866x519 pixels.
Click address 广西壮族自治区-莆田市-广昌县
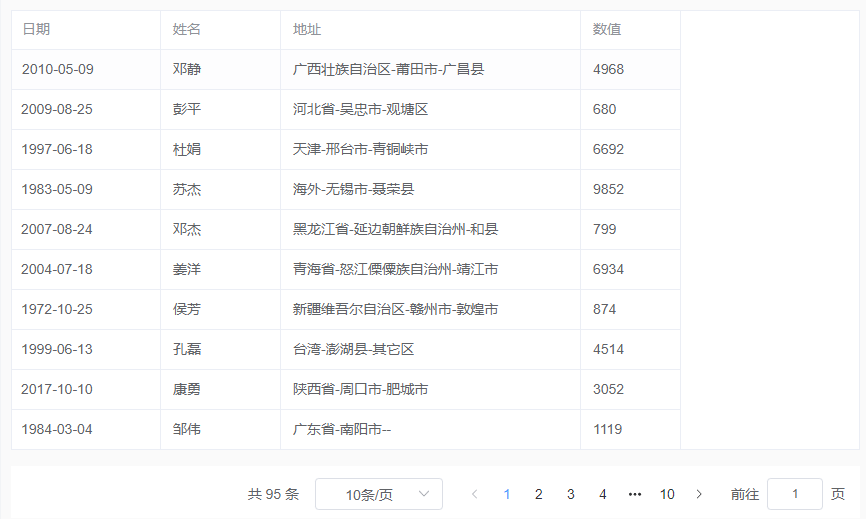click(388, 70)
